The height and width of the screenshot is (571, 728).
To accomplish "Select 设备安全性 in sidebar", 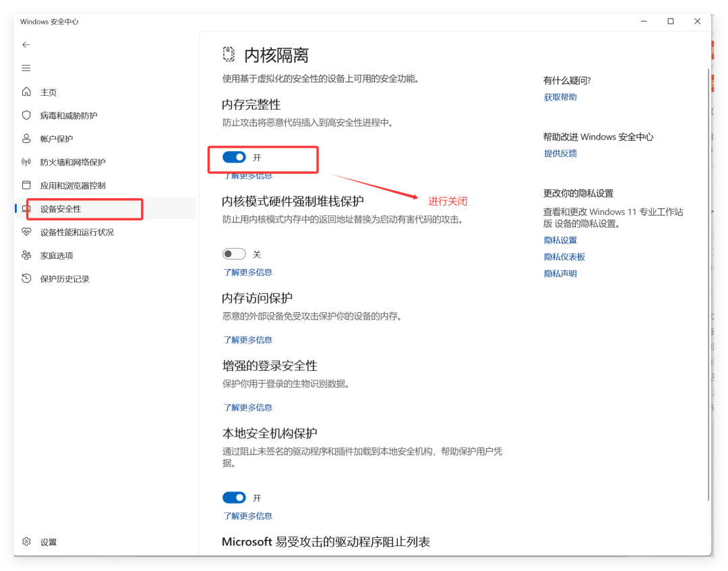I will coord(61,209).
